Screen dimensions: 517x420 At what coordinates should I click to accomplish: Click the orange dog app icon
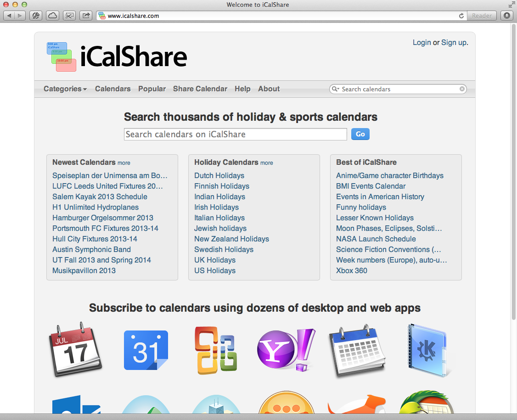pyautogui.click(x=357, y=404)
